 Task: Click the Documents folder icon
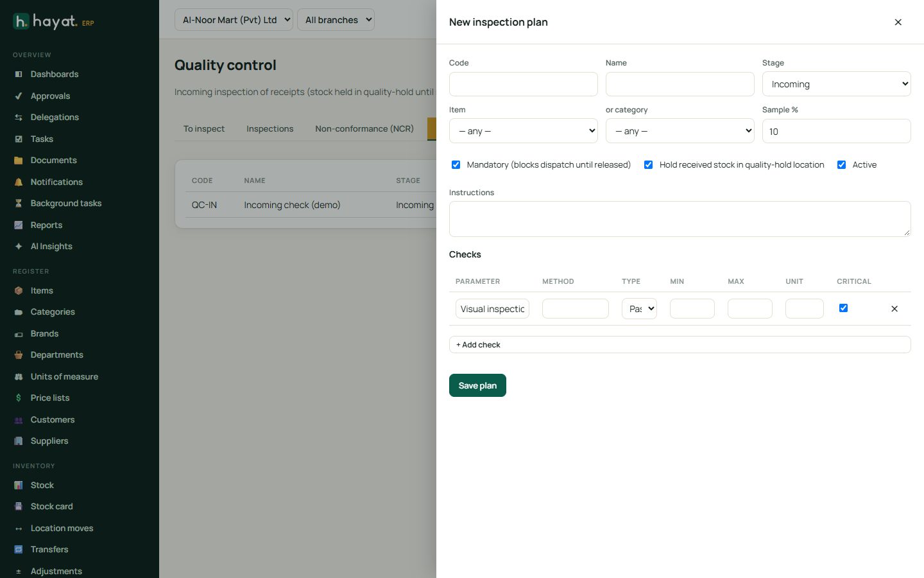[19, 161]
